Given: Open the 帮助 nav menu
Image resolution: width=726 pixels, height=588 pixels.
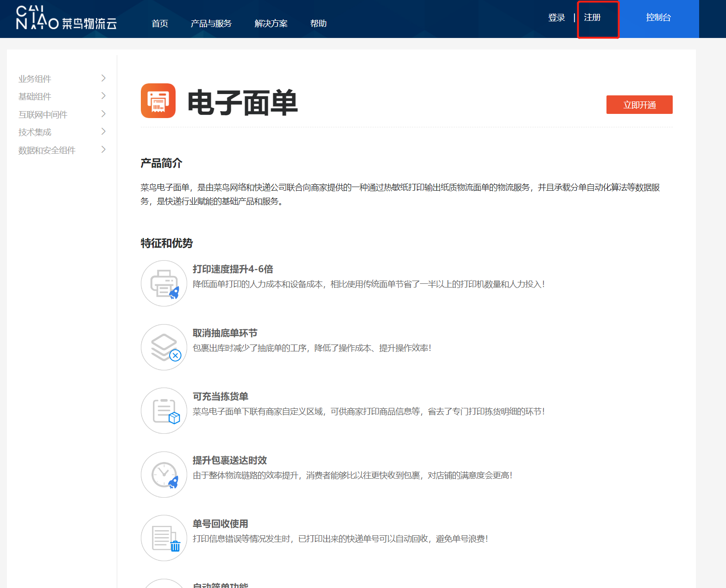Looking at the screenshot, I should click(318, 23).
